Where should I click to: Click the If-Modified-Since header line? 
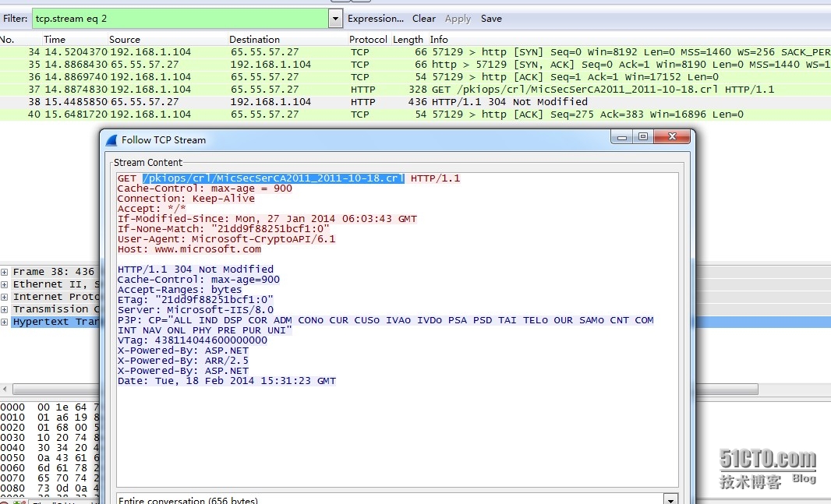point(267,219)
